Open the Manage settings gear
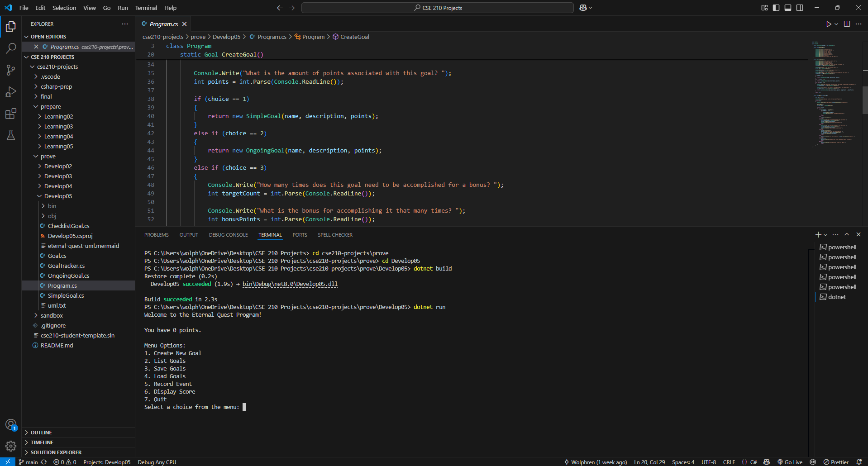 pos(11,446)
